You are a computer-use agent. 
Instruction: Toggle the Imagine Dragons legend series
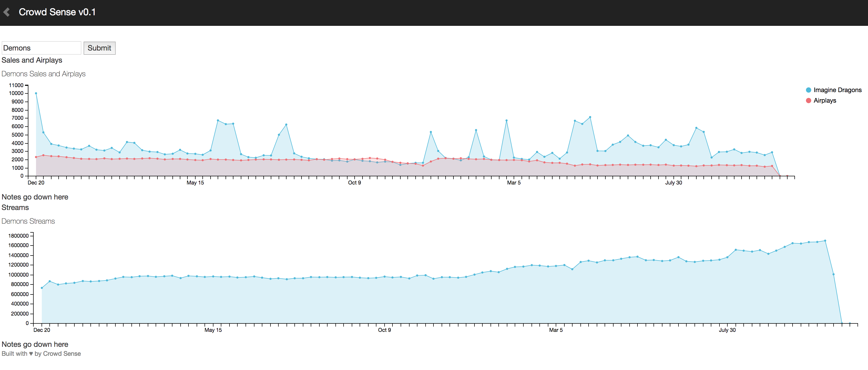point(837,90)
